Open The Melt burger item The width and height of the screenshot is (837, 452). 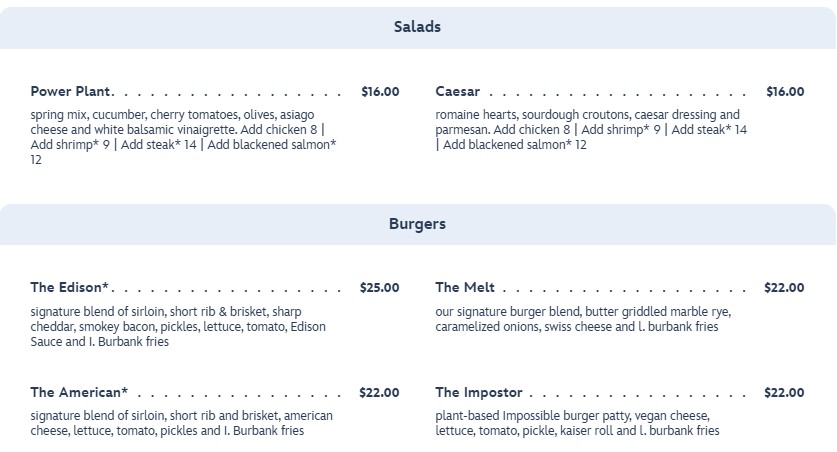465,288
